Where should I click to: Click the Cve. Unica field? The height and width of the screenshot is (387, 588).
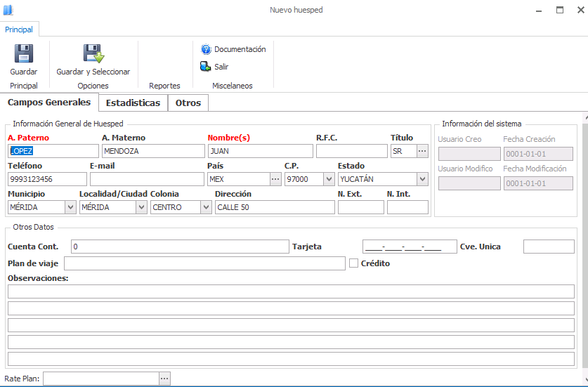coord(549,247)
